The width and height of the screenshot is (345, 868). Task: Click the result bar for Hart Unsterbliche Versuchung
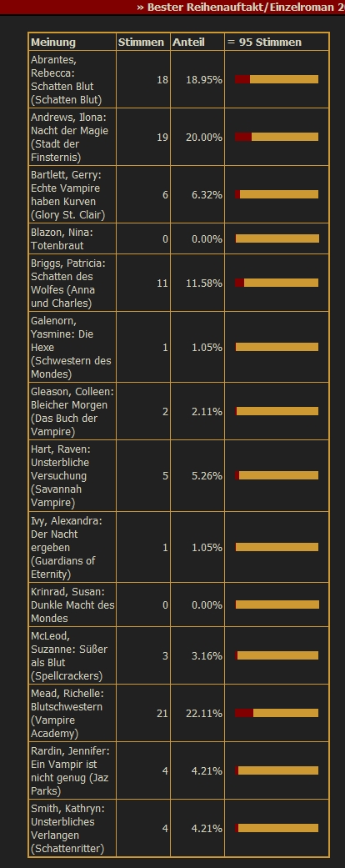277,475
